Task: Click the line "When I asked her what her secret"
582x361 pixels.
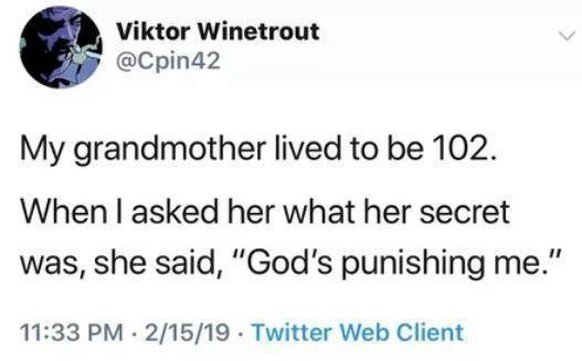Action: pyautogui.click(x=265, y=213)
